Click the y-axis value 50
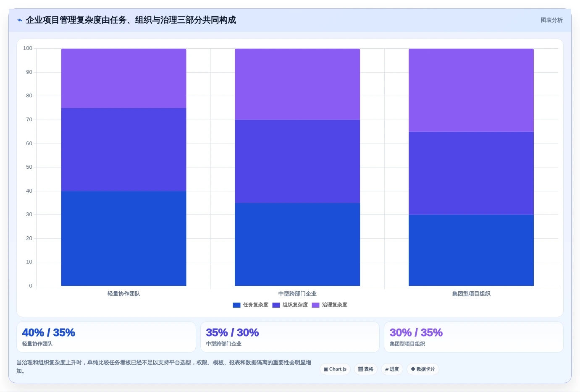Image resolution: width=580 pixels, height=392 pixels. (29, 167)
